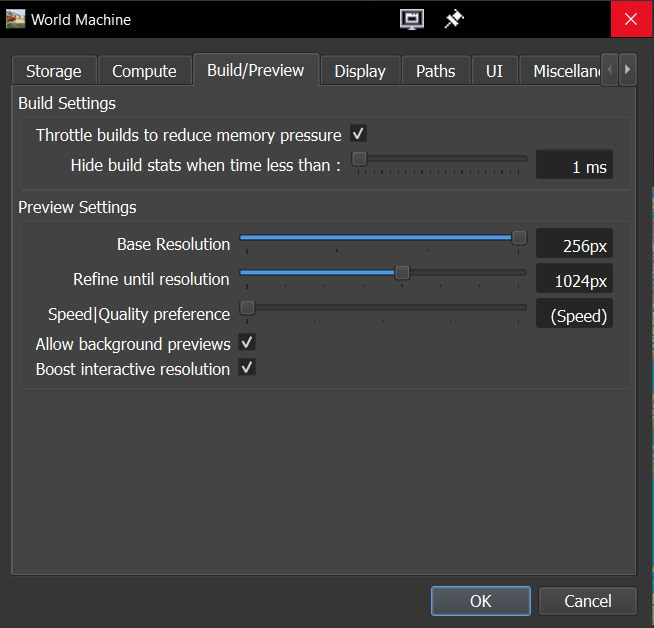
Task: Close the World Machine preferences dialog
Action: (x=631, y=19)
